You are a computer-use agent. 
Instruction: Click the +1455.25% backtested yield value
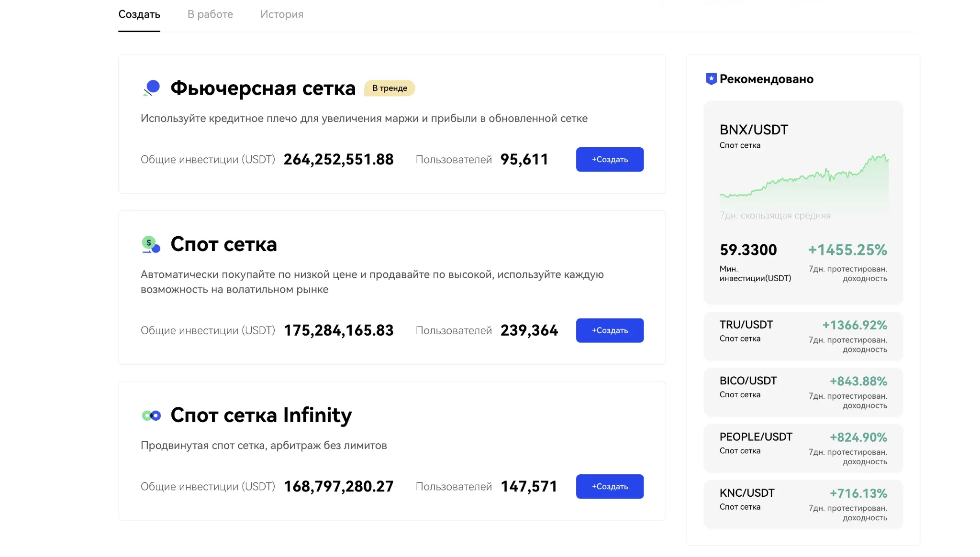[847, 250]
